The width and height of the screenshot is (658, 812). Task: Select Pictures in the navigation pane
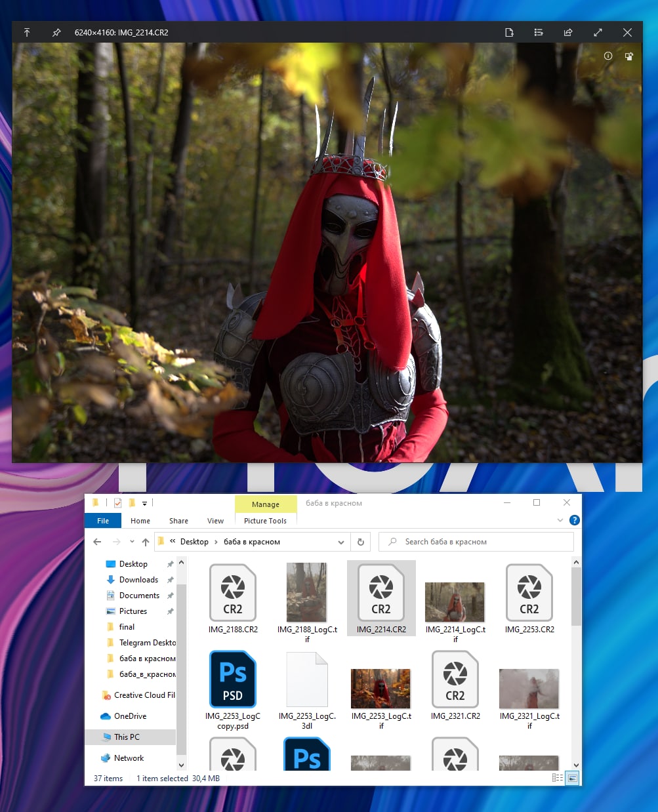(x=133, y=611)
